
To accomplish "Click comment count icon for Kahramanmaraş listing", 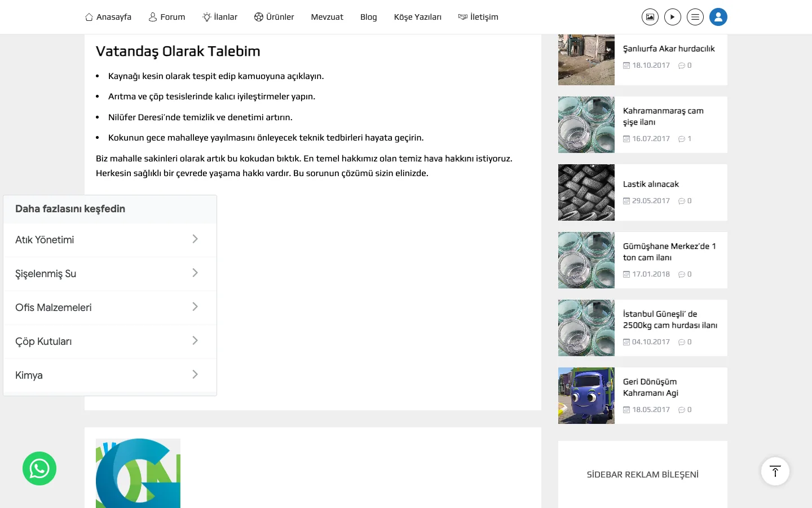I will (682, 139).
